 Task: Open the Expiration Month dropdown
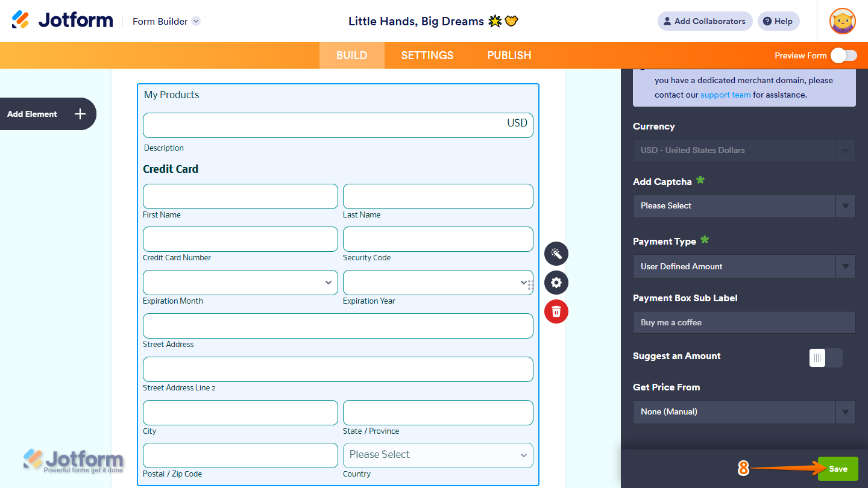[x=241, y=283]
